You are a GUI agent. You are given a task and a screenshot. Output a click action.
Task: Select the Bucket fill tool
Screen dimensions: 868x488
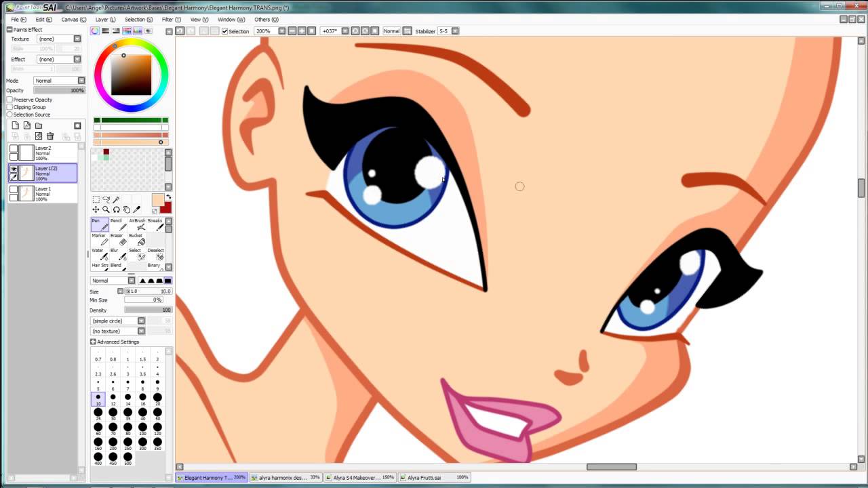click(137, 240)
